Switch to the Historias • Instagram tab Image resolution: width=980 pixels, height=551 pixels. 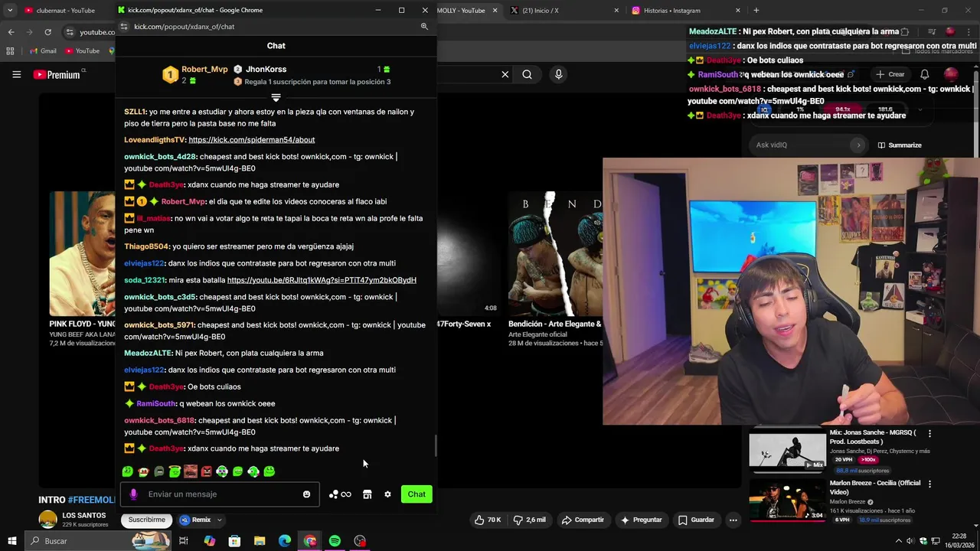coord(687,11)
